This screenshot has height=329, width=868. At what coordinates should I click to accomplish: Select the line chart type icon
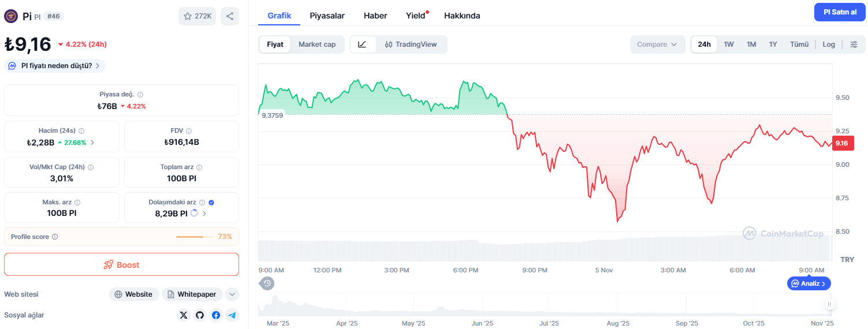[363, 44]
